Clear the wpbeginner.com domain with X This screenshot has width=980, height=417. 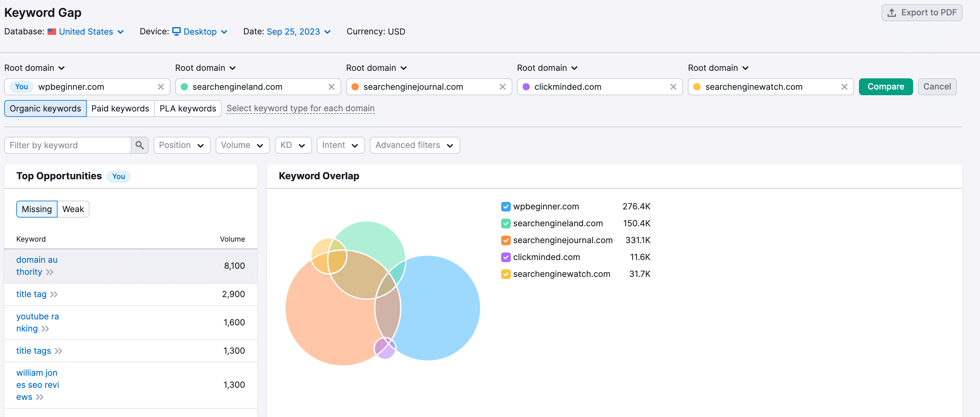click(x=161, y=87)
